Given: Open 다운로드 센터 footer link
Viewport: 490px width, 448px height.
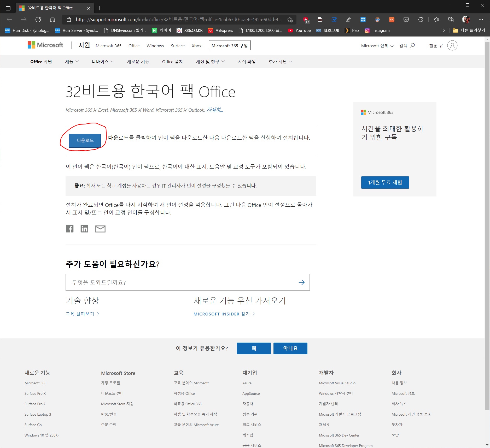Looking at the screenshot, I should pyautogui.click(x=112, y=393).
